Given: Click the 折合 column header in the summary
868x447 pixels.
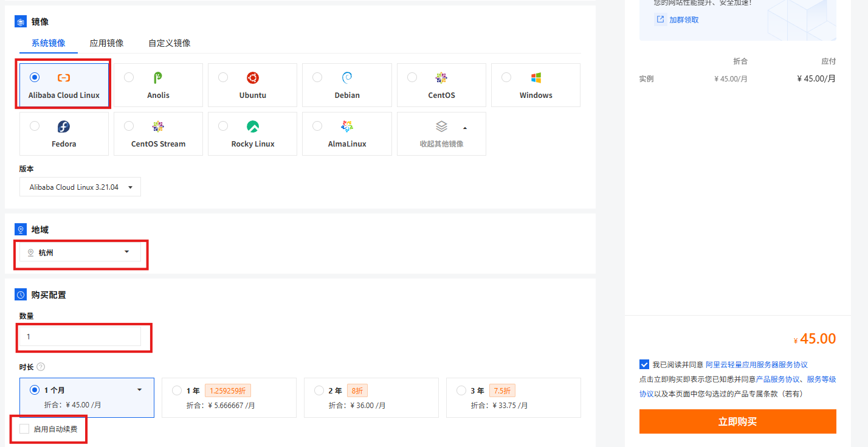Looking at the screenshot, I should coord(740,61).
